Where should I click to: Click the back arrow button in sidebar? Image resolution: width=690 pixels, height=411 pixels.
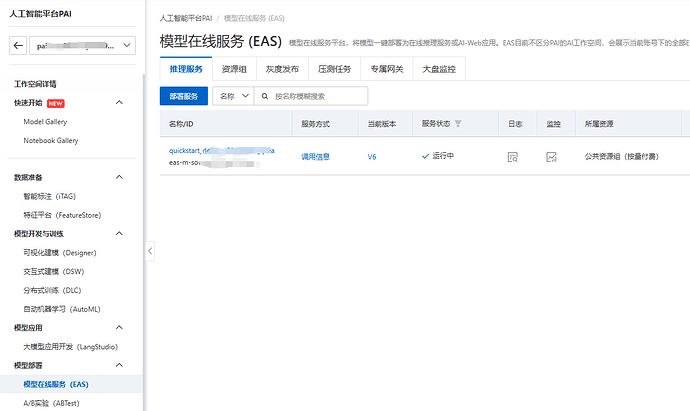pos(18,45)
